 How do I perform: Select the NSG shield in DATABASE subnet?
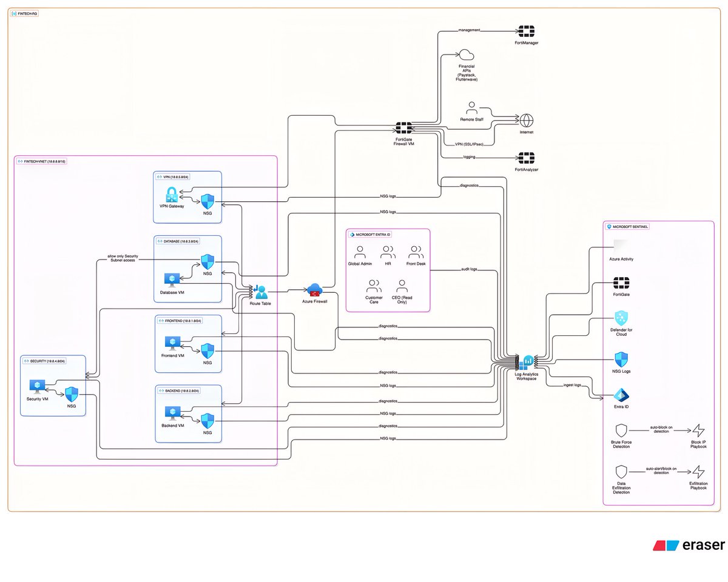208,262
